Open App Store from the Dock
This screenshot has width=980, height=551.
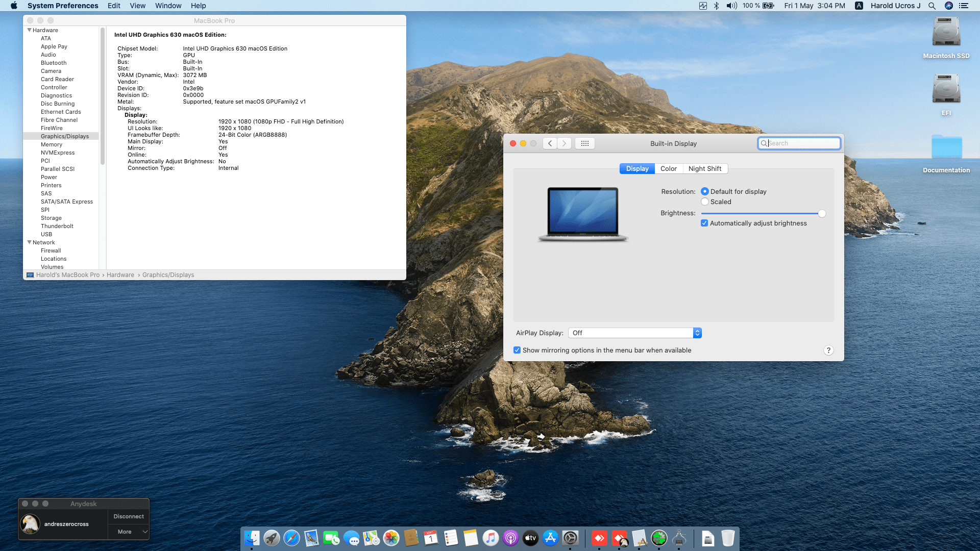pyautogui.click(x=550, y=538)
